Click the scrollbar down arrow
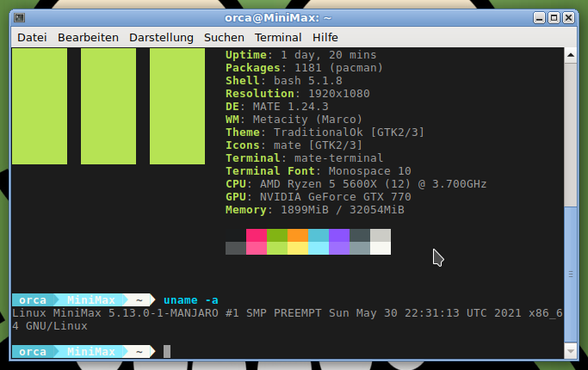 571,351
